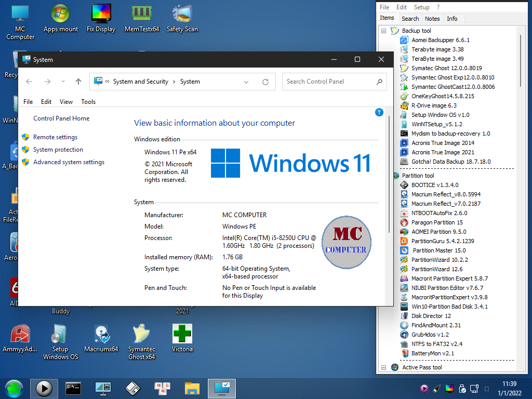Click the command prompt taskbar icon

[x=73, y=388]
